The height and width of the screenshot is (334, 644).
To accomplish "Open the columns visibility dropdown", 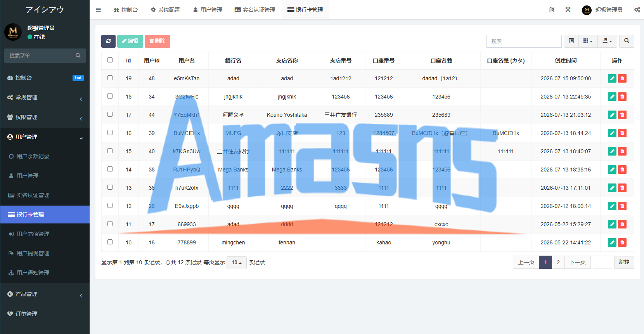I will coord(588,41).
